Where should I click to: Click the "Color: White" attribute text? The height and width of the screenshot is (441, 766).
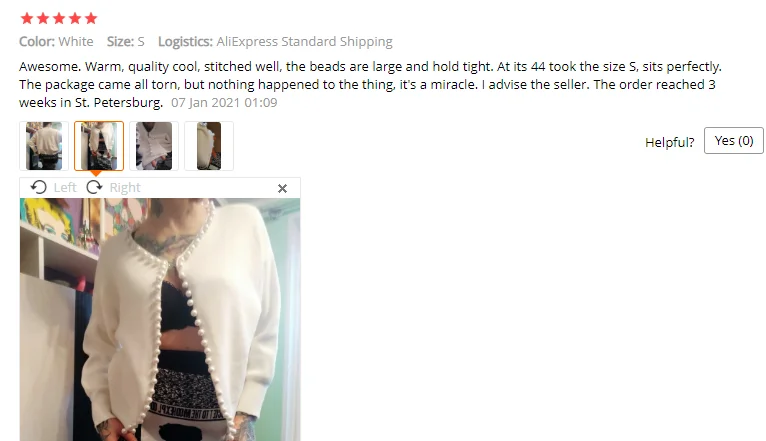point(56,42)
